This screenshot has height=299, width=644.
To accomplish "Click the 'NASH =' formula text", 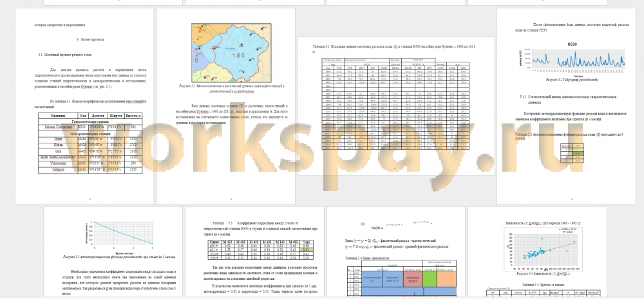I will point(378,228).
